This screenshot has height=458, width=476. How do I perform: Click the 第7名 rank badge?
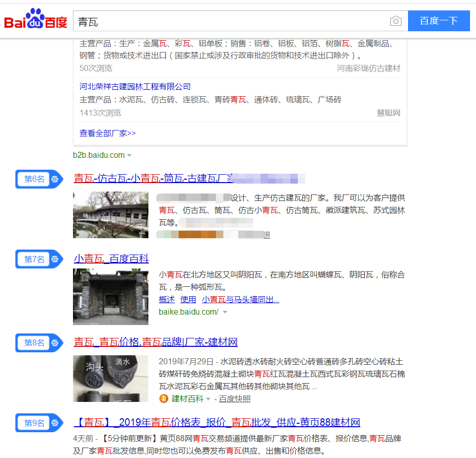(40, 259)
